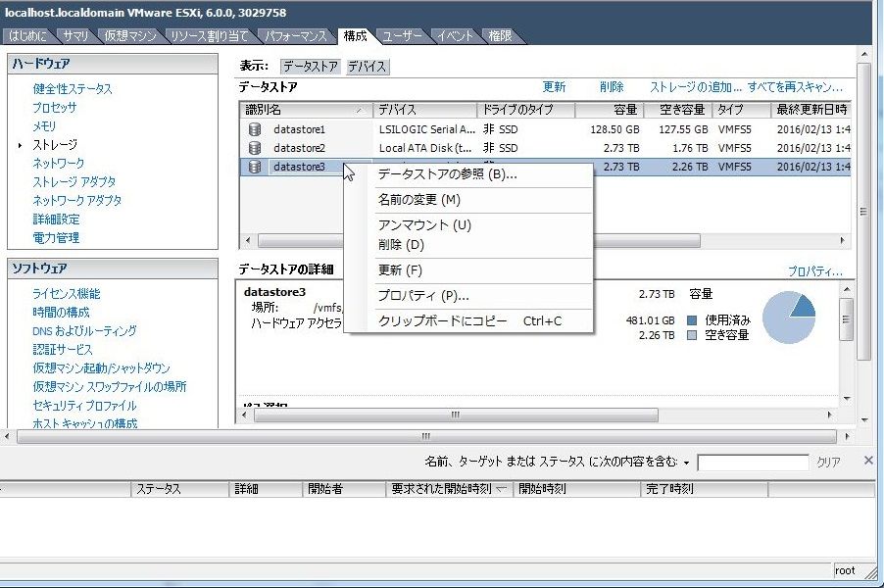Click the データストア view button

[x=310, y=67]
